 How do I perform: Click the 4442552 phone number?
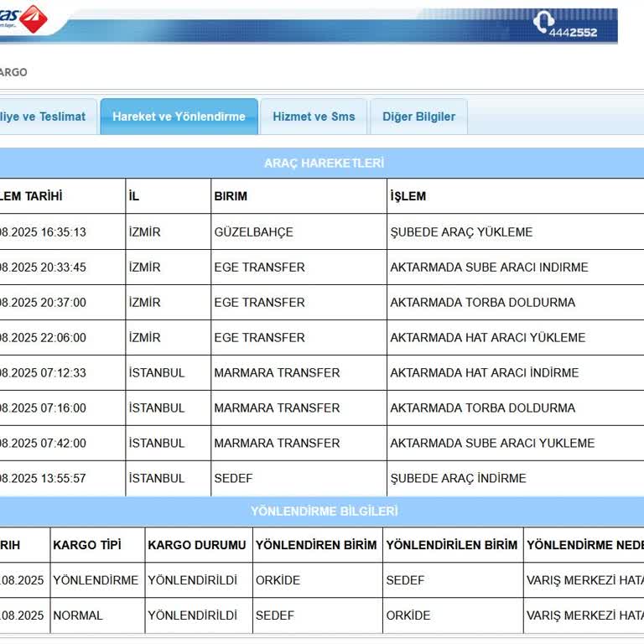click(573, 33)
